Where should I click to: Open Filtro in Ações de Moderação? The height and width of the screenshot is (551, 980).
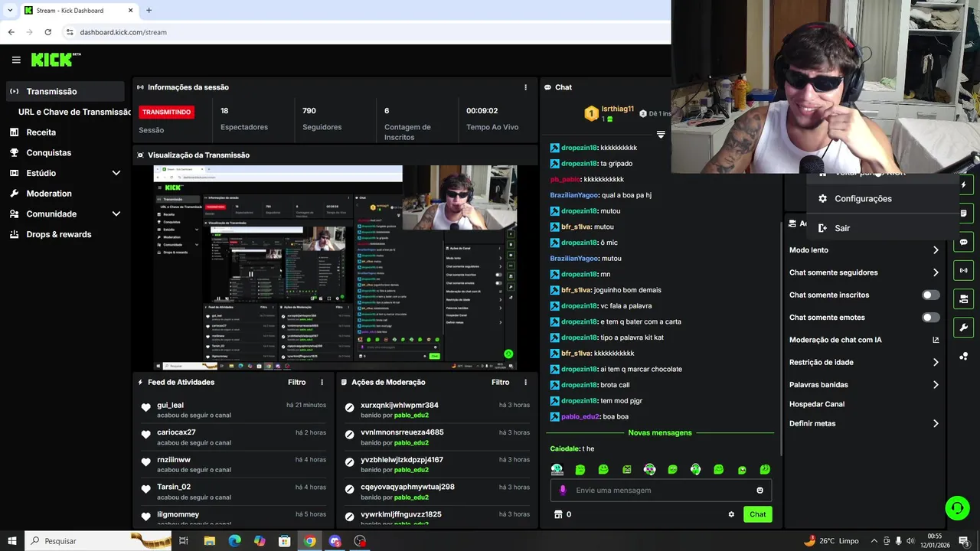(x=500, y=382)
